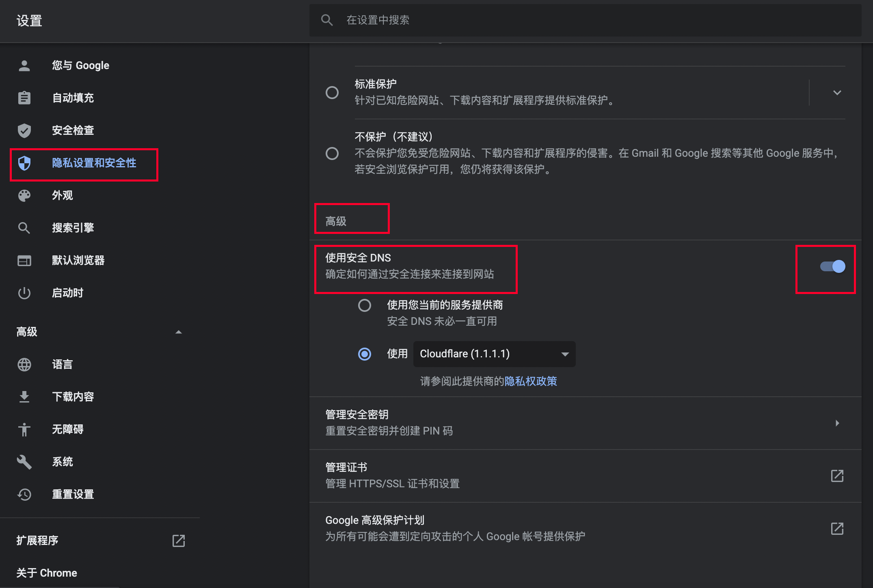Select 隐私设置和安全性 in the sidebar
Image resolution: width=873 pixels, height=588 pixels.
94,163
